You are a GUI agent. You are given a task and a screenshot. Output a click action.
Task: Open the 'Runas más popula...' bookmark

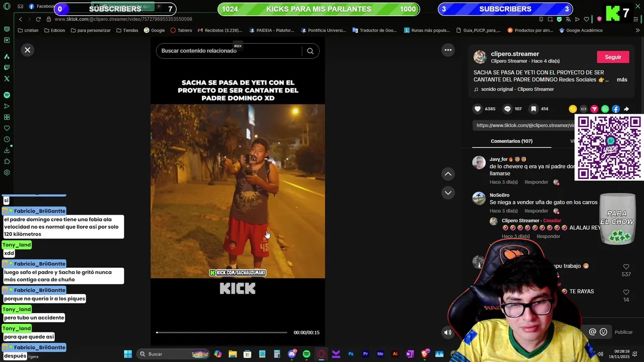click(427, 30)
